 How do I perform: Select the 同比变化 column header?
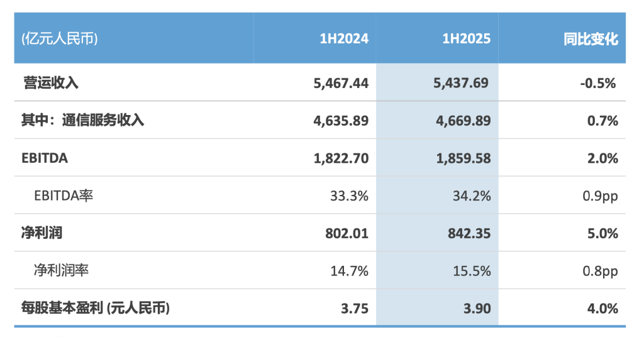591,39
